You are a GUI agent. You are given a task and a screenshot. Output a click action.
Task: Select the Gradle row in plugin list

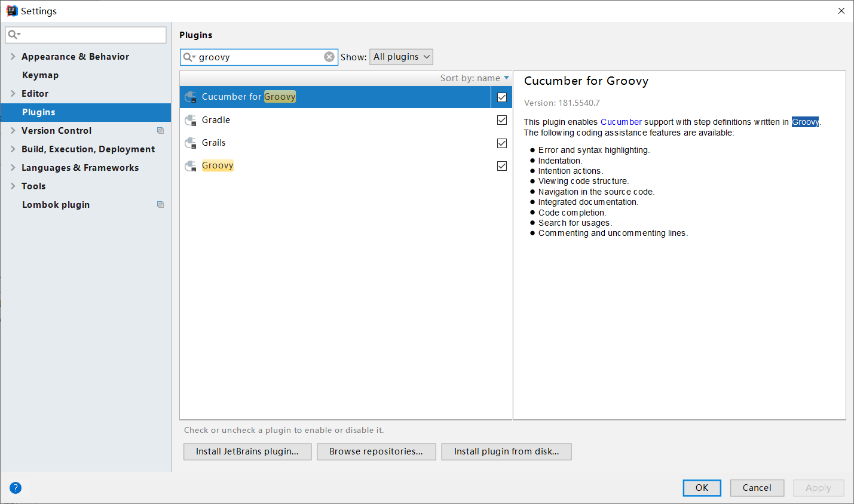click(345, 120)
